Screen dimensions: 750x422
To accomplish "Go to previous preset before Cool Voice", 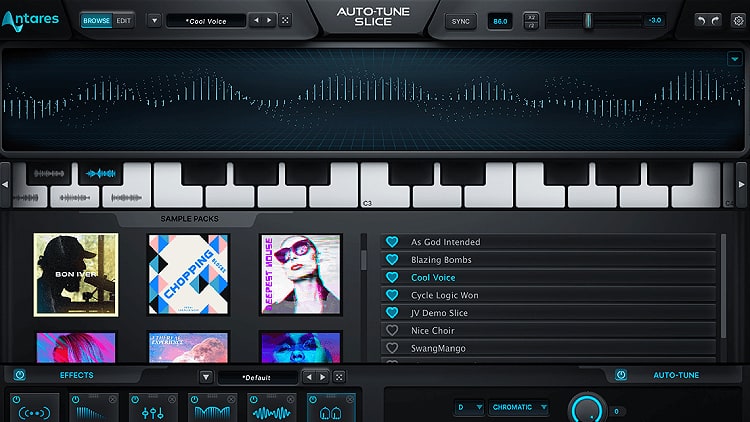I will tap(256, 21).
